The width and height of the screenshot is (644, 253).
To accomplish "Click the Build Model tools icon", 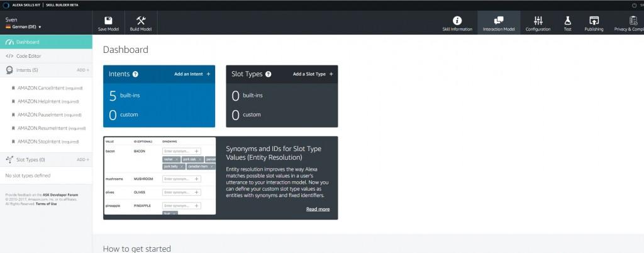I will click(x=140, y=20).
